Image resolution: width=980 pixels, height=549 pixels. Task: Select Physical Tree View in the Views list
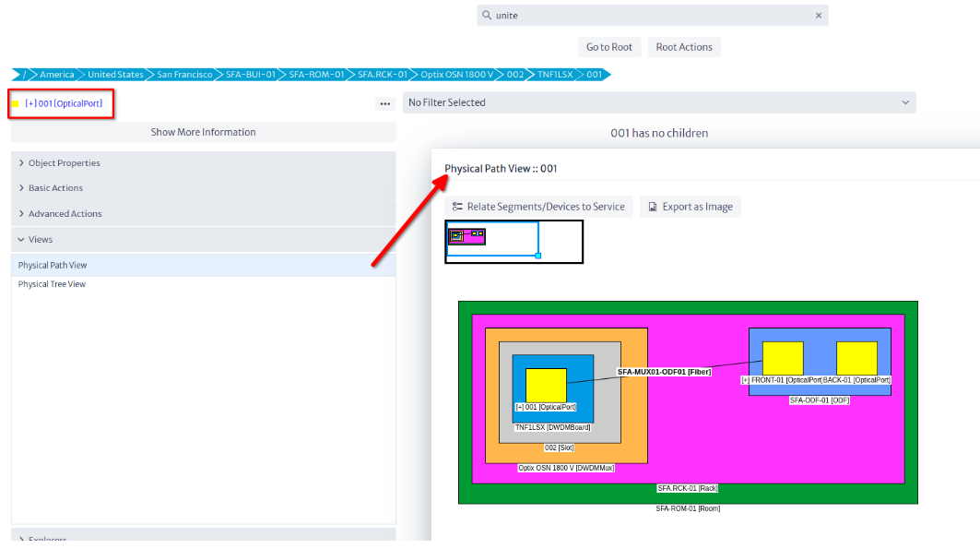(x=52, y=284)
